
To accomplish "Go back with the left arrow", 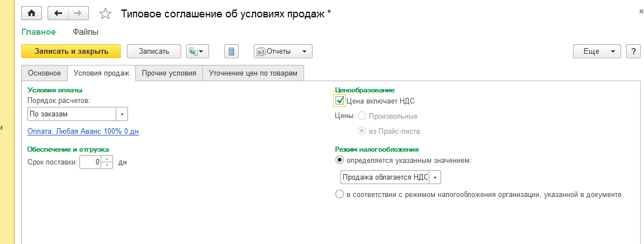I will 58,13.
